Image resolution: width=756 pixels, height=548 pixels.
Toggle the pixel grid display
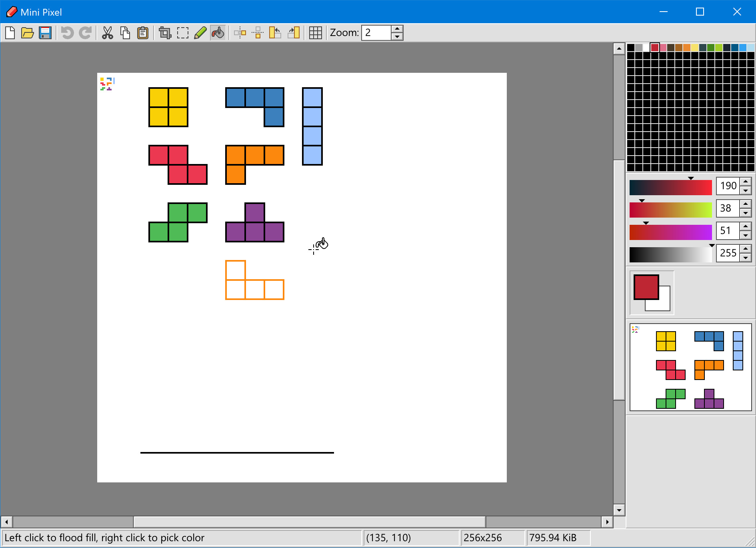click(x=316, y=33)
